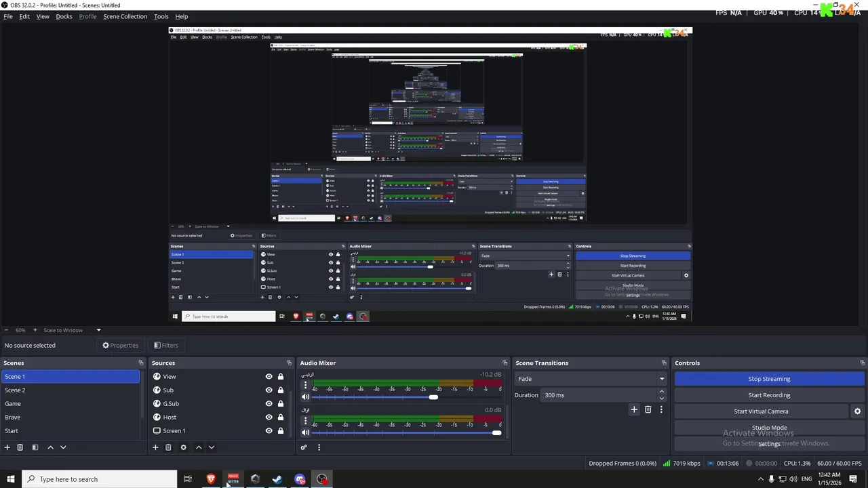This screenshot has width=868, height=488.
Task: Remove selected scene with the trash icon
Action: point(20,447)
